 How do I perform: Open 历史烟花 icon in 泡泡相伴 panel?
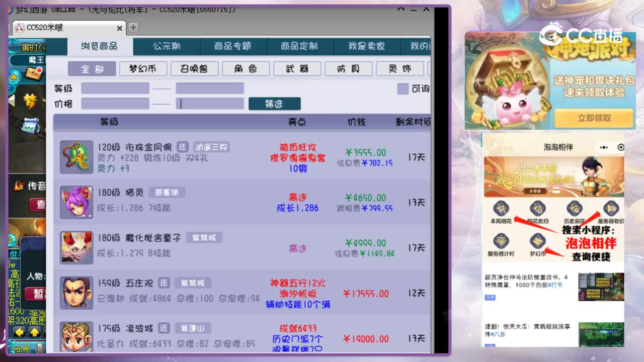574,208
